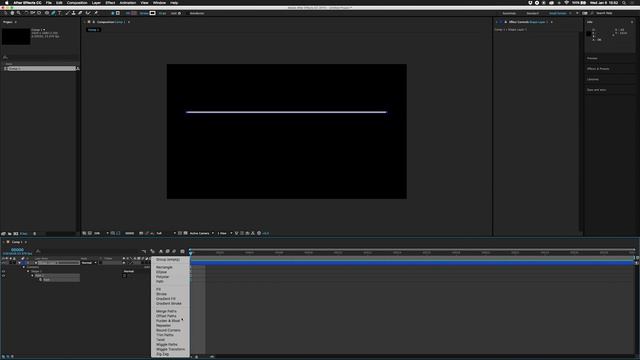
Task: Toggle the Path stopwatch icon
Action: pyautogui.click(x=40, y=280)
